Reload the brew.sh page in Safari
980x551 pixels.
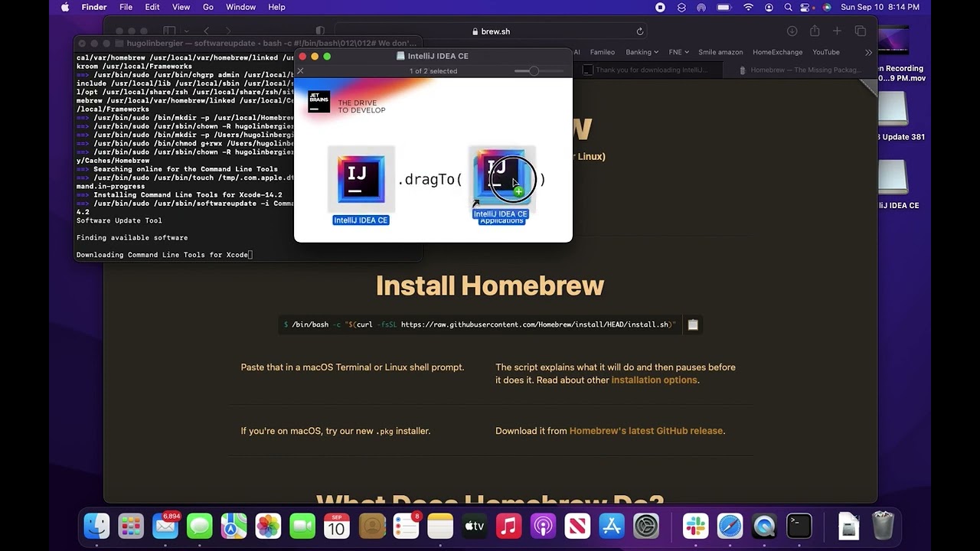[x=639, y=31]
